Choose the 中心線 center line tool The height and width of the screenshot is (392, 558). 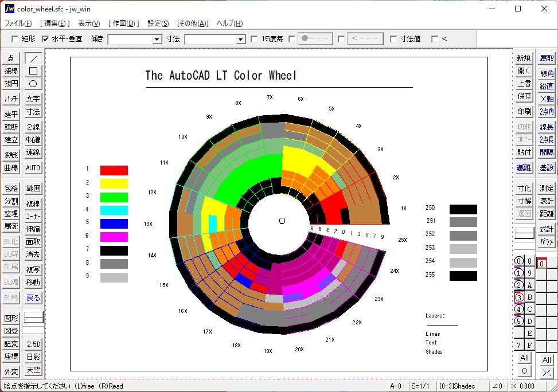[x=33, y=140]
